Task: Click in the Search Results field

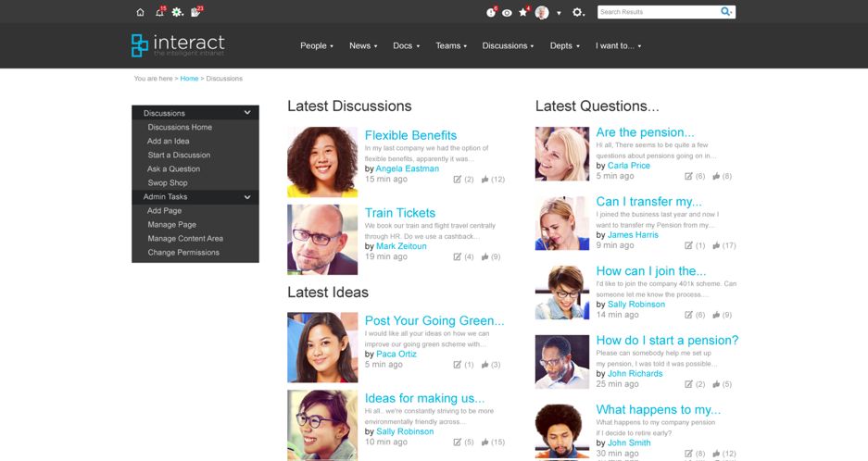Action: pyautogui.click(x=658, y=12)
